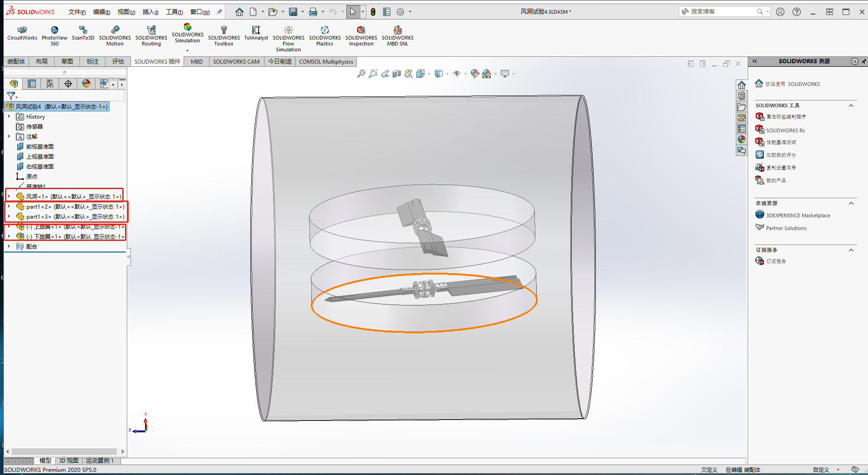This screenshot has height=475, width=868.
Task: Toggle the Display Style setting
Action: 439,74
